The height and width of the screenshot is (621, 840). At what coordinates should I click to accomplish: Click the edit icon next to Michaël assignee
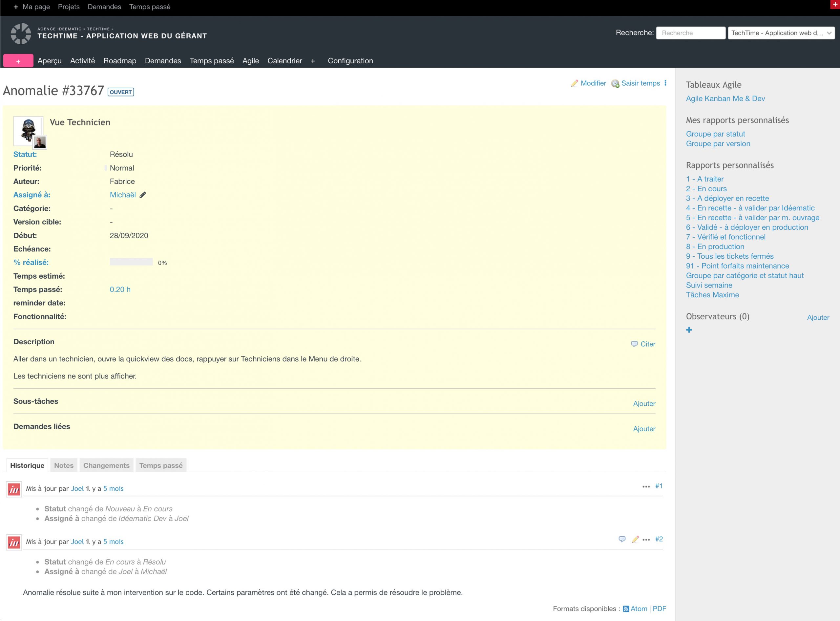point(143,194)
